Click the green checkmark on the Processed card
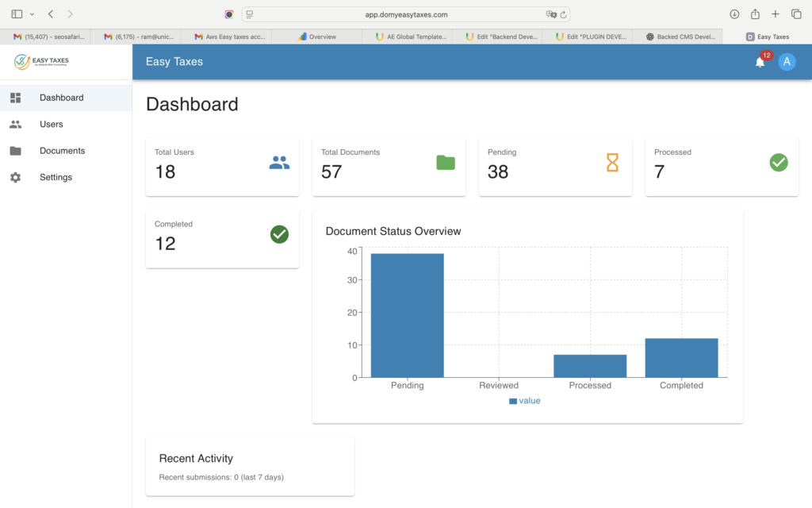 point(778,163)
